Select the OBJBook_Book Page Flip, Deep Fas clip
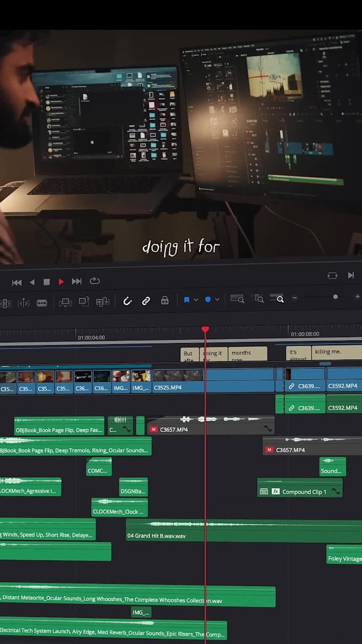This screenshot has width=362, height=644. (59, 426)
